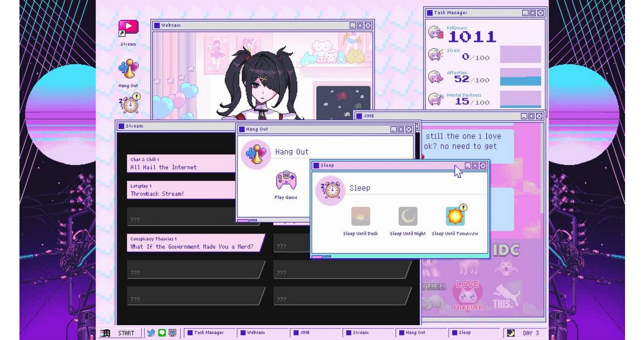Choose the Sleep Until Dusk icon
This screenshot has width=644, height=340.
pos(360,217)
